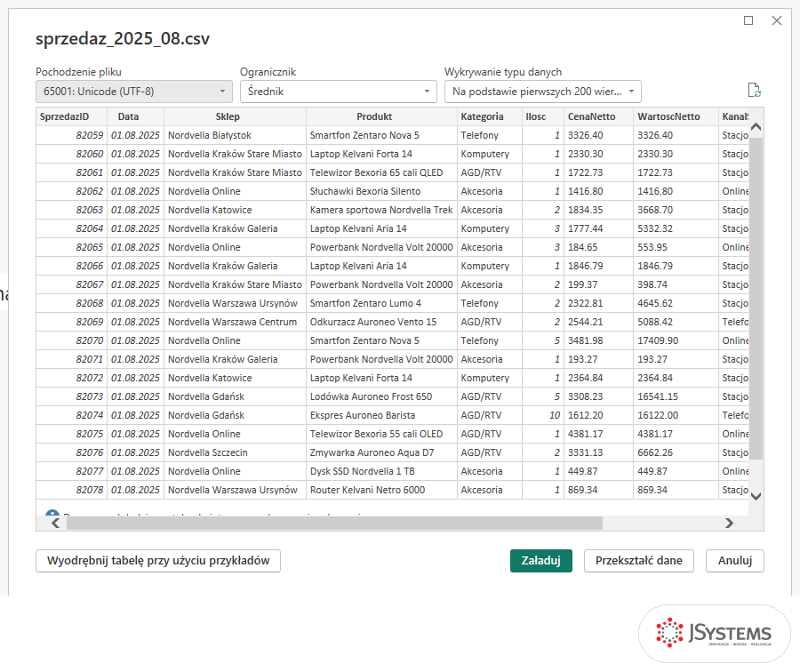This screenshot has height=672, width=800.
Task: Click the scroll down arrow of the table
Action: [756, 496]
